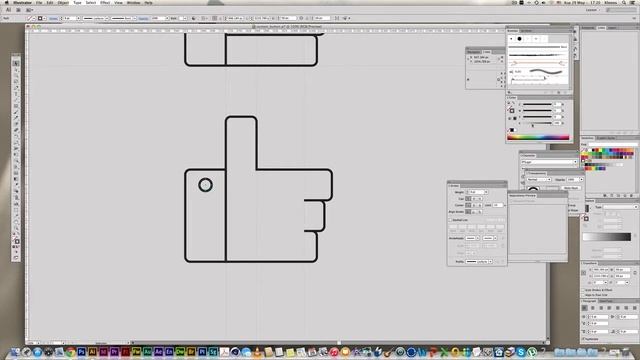The height and width of the screenshot is (360, 640).
Task: Select butt cap icon in Stroke panel
Action: (x=468, y=198)
